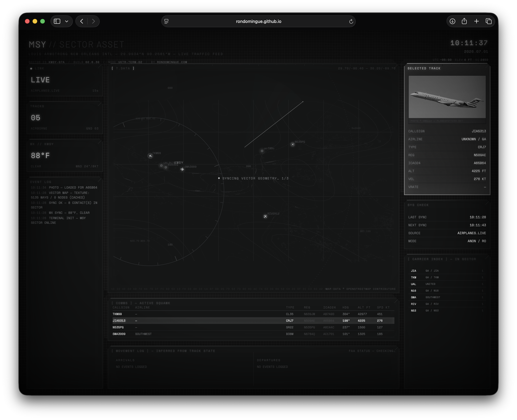Click the aircraft photo in Selected Track
The image size is (517, 420).
coord(447,97)
